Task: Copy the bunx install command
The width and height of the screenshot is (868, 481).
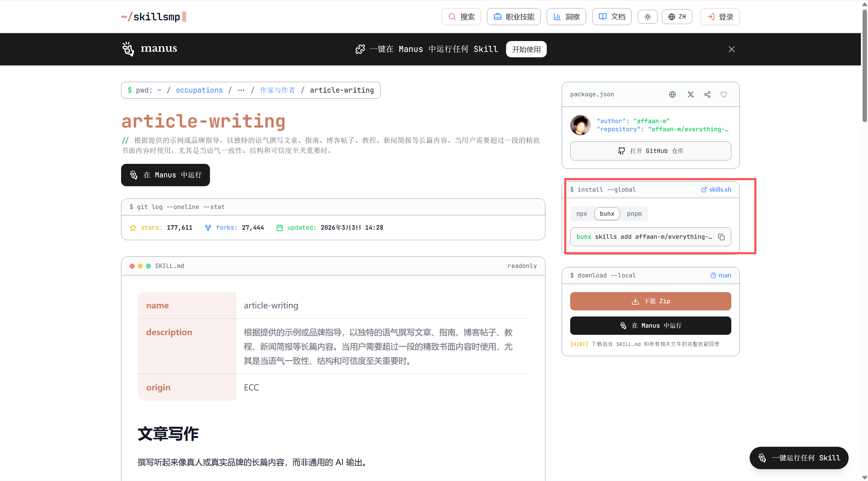Action: 721,237
